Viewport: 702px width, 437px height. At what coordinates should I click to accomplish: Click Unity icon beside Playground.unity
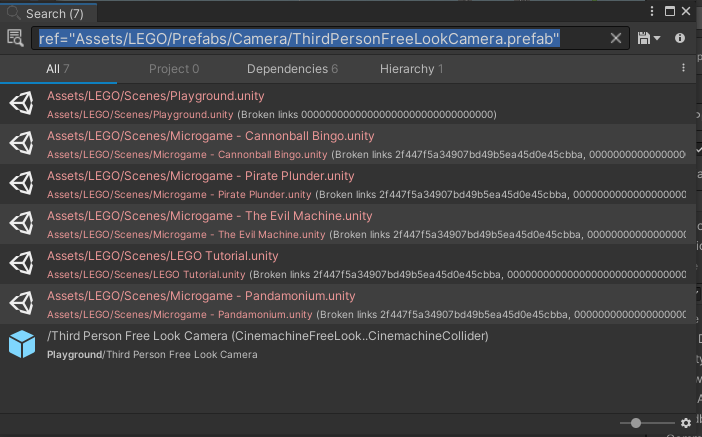point(22,104)
